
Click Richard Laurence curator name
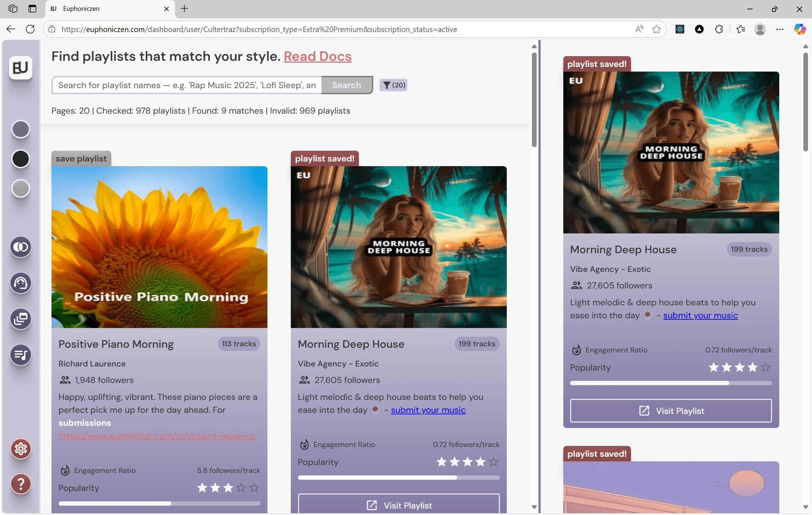(x=92, y=364)
